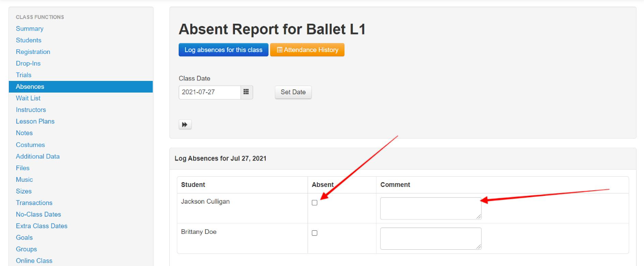
Task: Click the Absent column header
Action: click(x=322, y=185)
